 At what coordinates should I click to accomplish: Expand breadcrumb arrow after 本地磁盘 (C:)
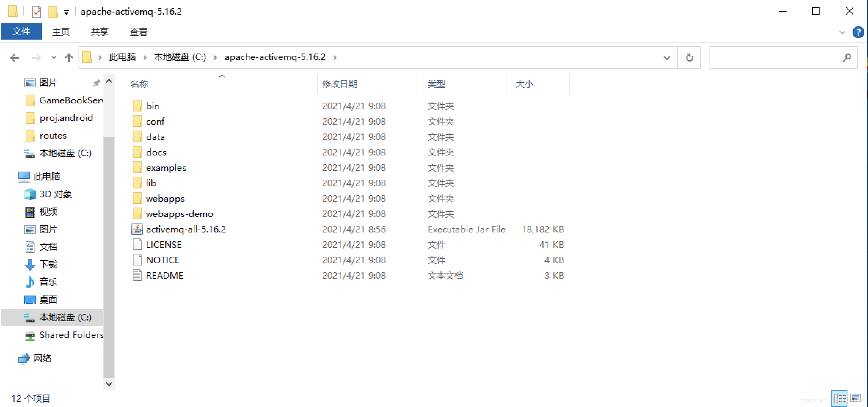(215, 58)
